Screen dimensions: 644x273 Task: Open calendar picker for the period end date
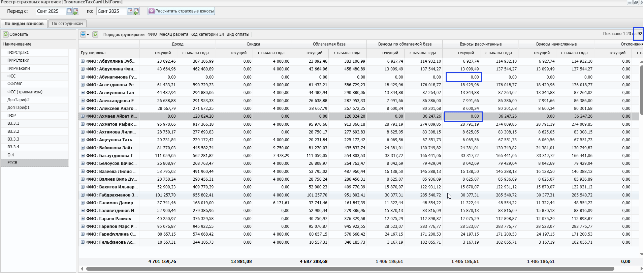pos(130,11)
